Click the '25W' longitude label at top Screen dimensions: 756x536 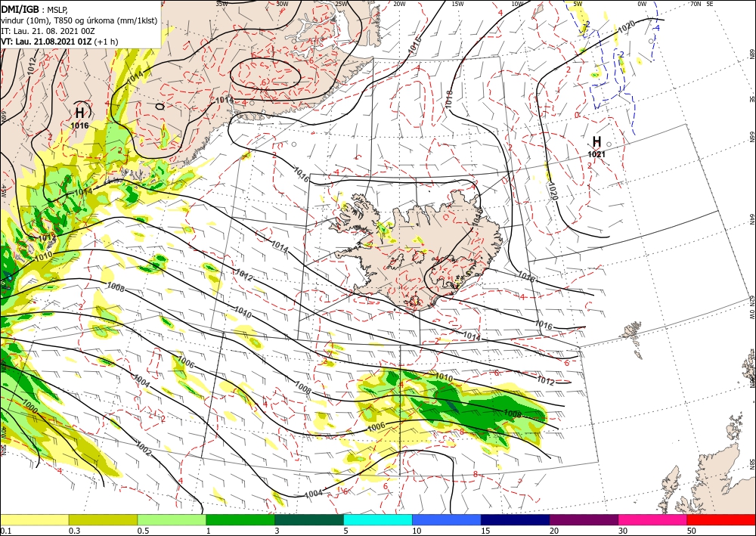click(340, 4)
